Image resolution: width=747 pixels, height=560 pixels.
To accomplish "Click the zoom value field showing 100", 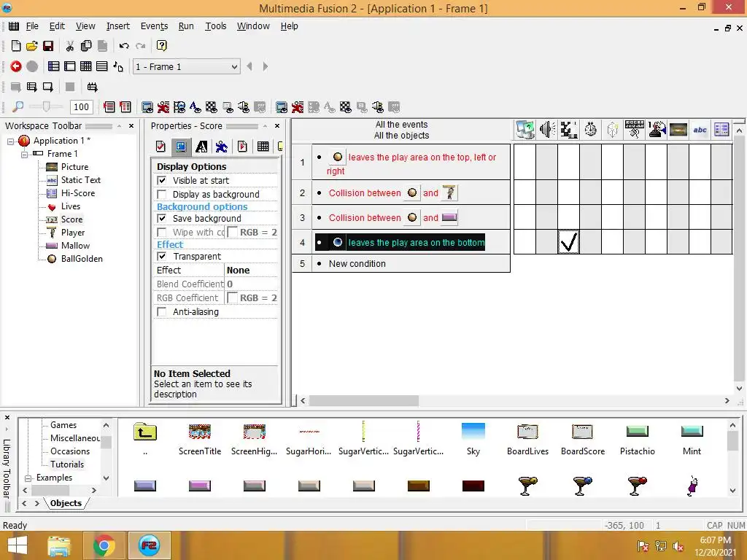I will (x=82, y=106).
